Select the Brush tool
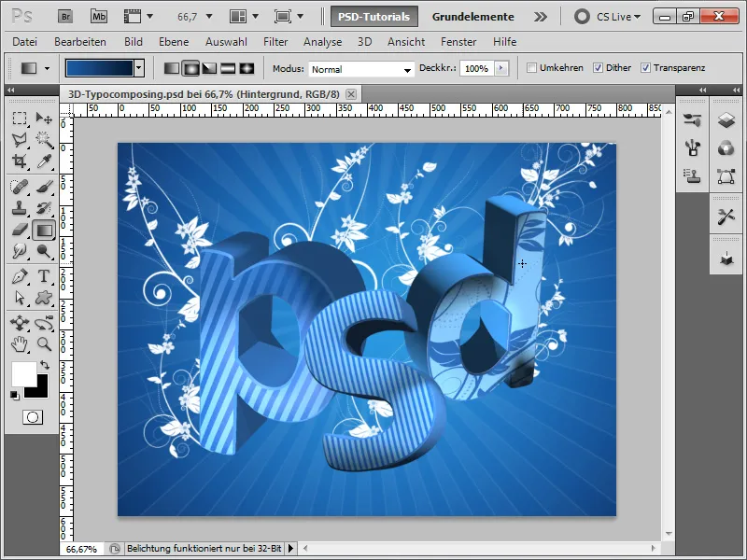 44,187
